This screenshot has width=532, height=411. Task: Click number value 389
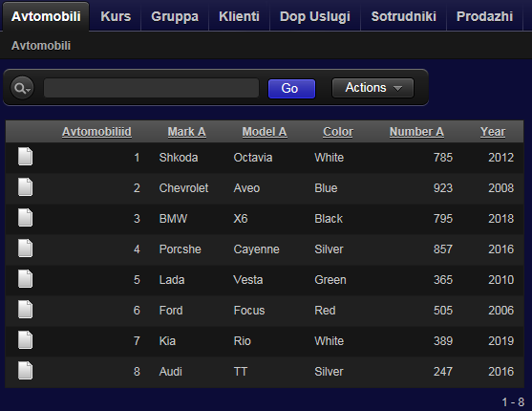pyautogui.click(x=443, y=341)
